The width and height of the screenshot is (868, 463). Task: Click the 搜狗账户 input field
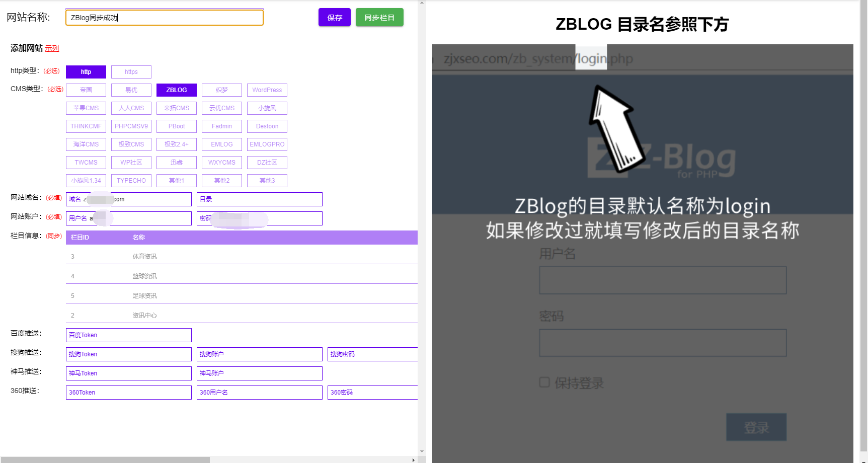pos(260,354)
